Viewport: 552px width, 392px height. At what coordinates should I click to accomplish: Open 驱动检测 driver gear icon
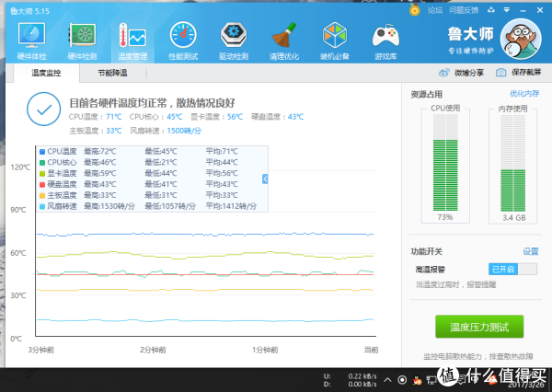tap(234, 35)
